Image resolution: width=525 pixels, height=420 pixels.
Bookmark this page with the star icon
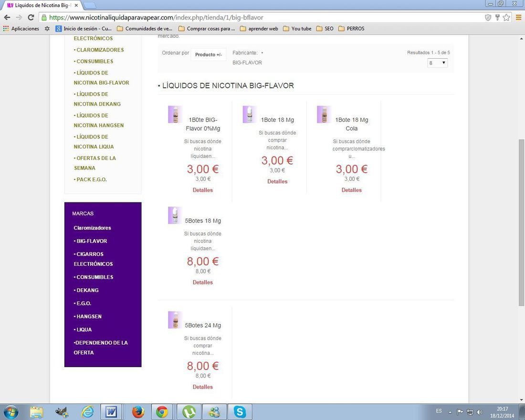pos(506,17)
